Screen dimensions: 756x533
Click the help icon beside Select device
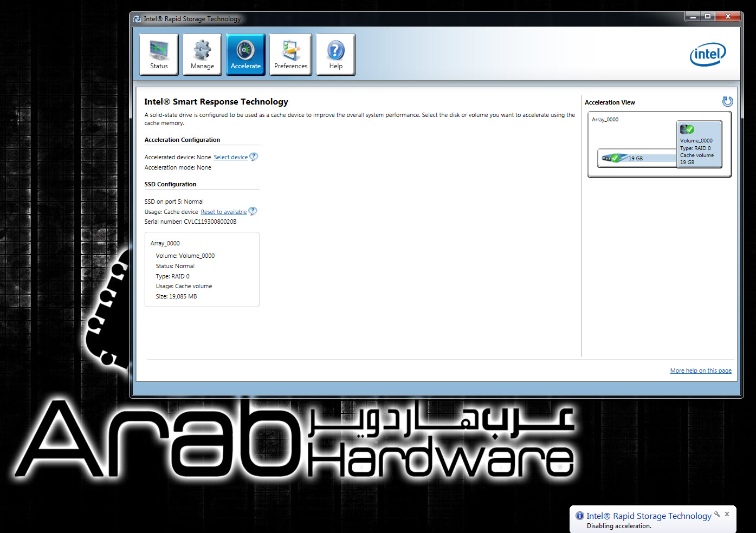coord(254,157)
